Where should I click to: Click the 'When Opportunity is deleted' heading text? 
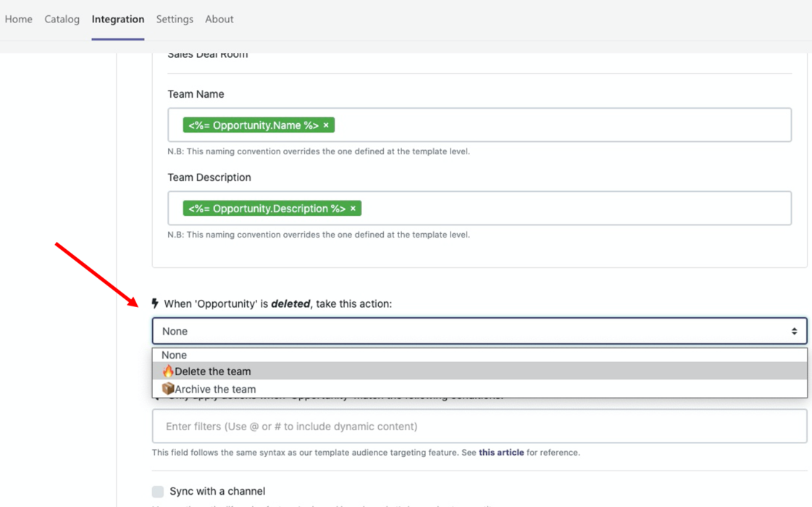pyautogui.click(x=278, y=304)
